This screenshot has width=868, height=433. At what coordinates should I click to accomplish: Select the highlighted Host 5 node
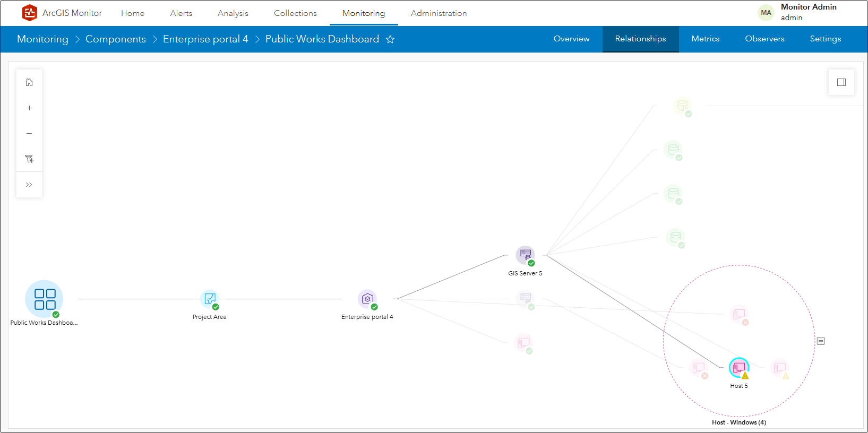click(x=739, y=368)
